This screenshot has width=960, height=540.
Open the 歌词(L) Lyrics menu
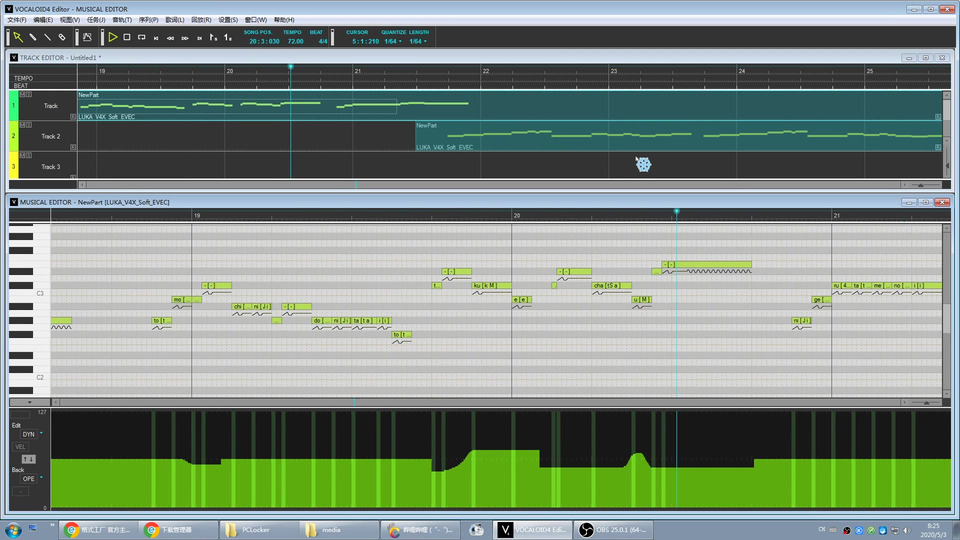tap(175, 20)
